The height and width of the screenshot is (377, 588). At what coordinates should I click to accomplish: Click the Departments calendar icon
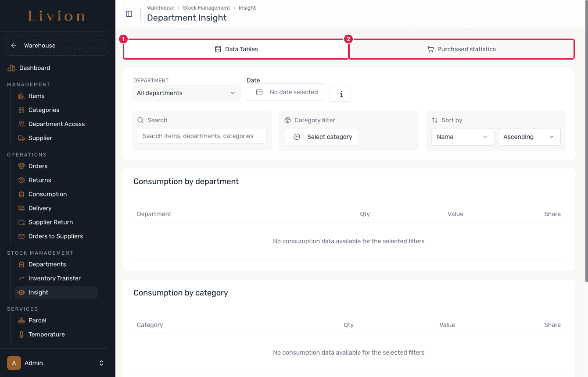(x=22, y=264)
